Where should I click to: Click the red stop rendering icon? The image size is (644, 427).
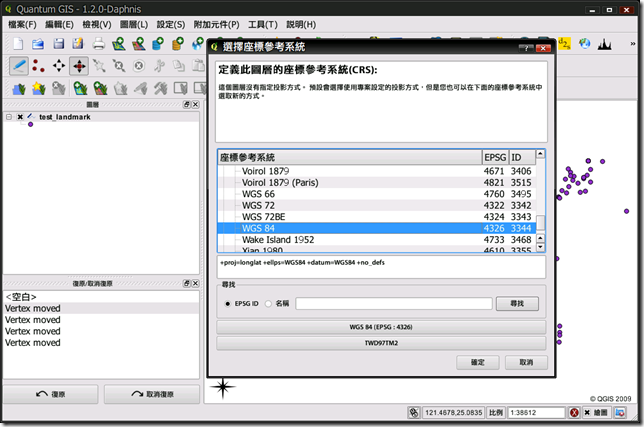point(574,413)
